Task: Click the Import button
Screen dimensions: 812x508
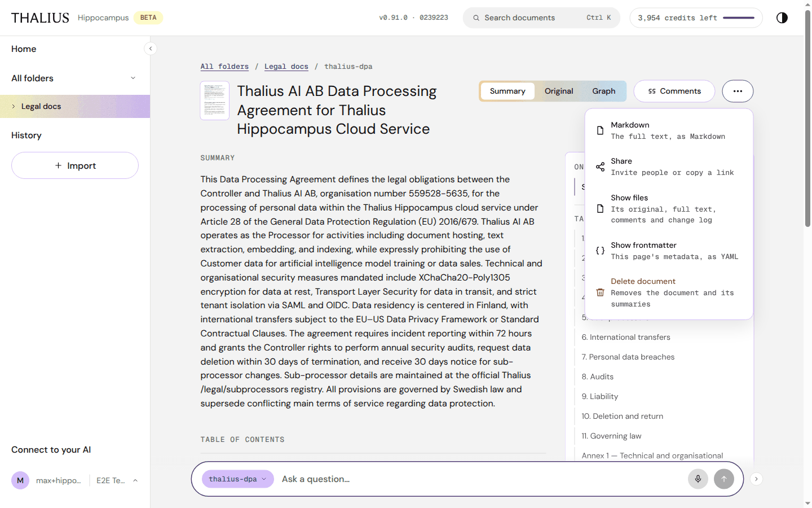Action: 75,165
